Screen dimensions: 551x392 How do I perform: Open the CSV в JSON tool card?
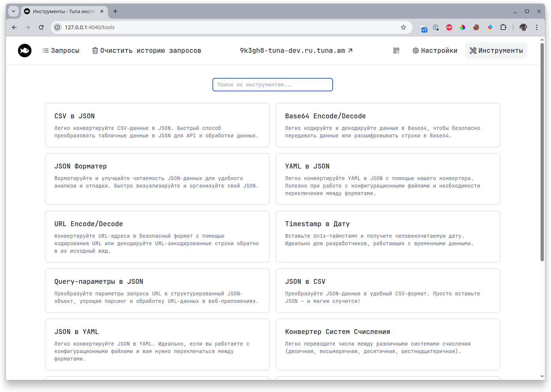(x=157, y=125)
